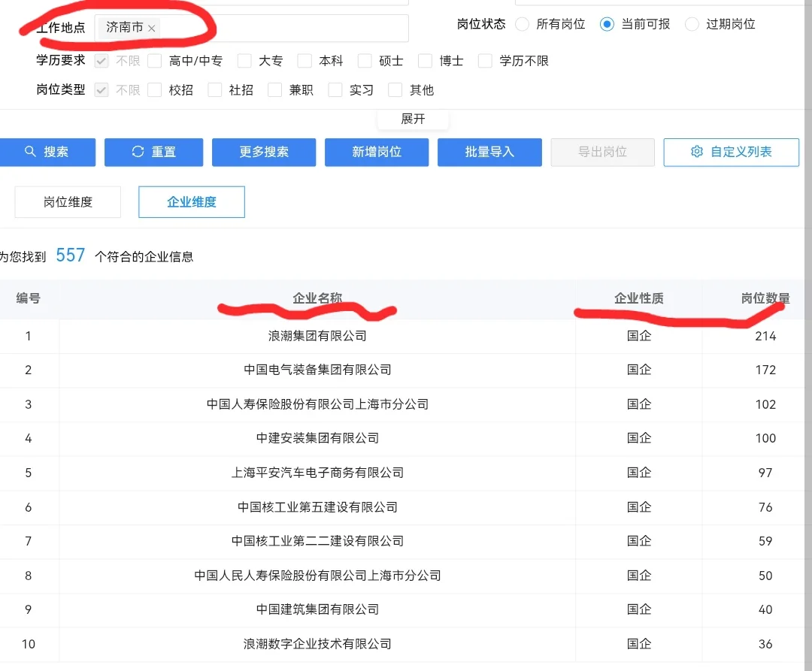Click the disabled 导出岗位 button

(602, 152)
